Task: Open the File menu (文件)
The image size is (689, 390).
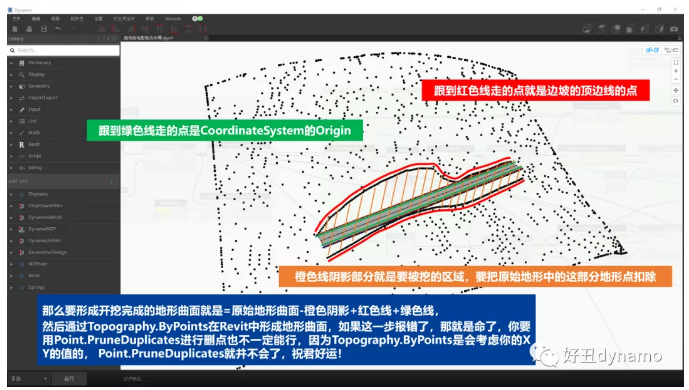Action: 16,18
